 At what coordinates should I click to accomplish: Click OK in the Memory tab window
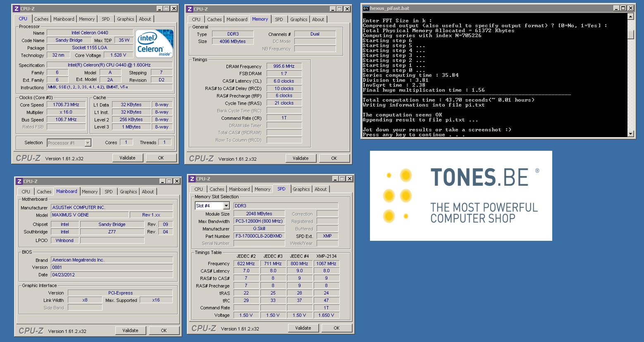(334, 158)
